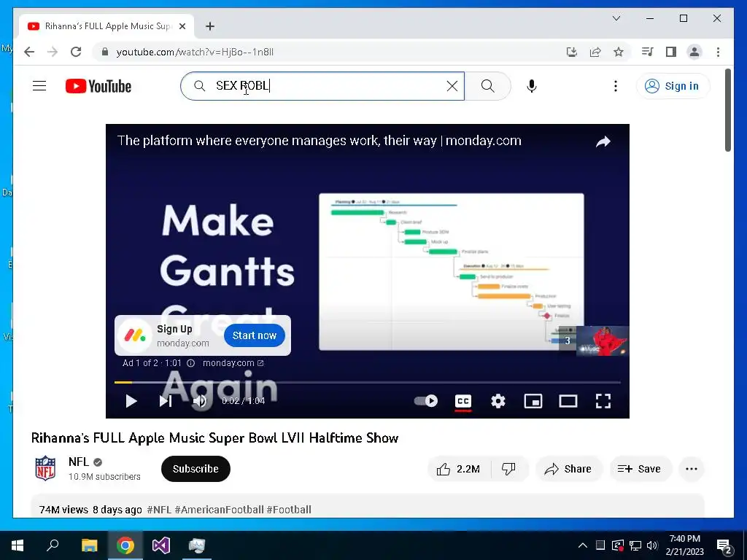The height and width of the screenshot is (560, 747).
Task: Clear the search box text
Action: tap(452, 86)
